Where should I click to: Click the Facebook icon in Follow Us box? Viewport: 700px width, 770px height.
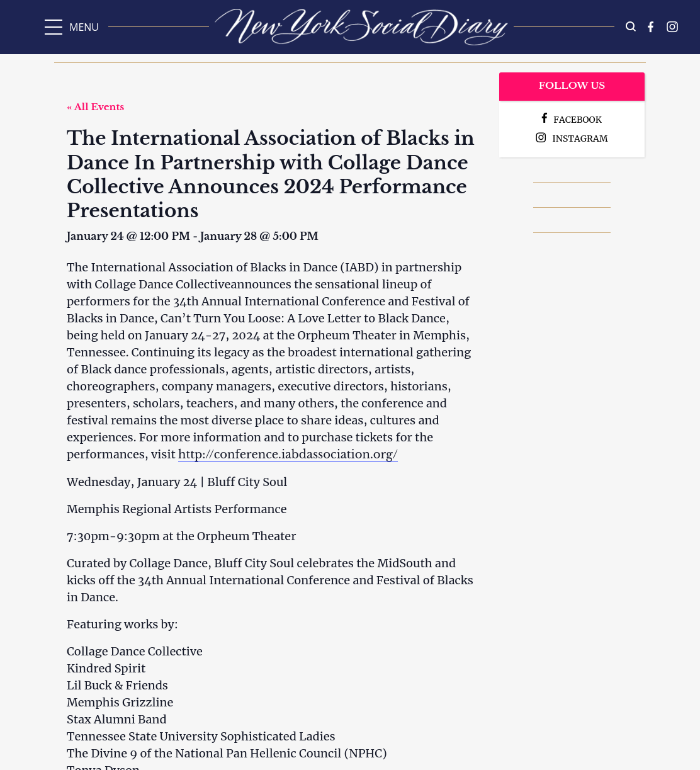(x=545, y=118)
